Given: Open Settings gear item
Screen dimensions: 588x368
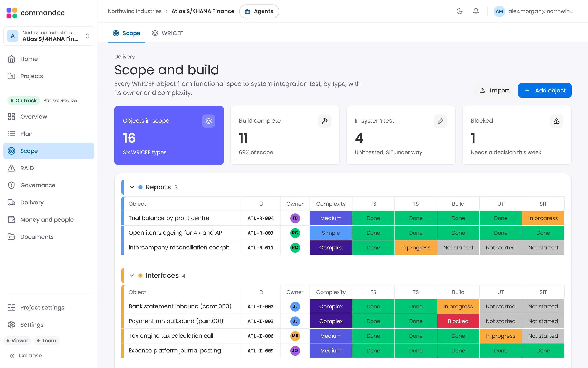Looking at the screenshot, I should click(x=49, y=325).
